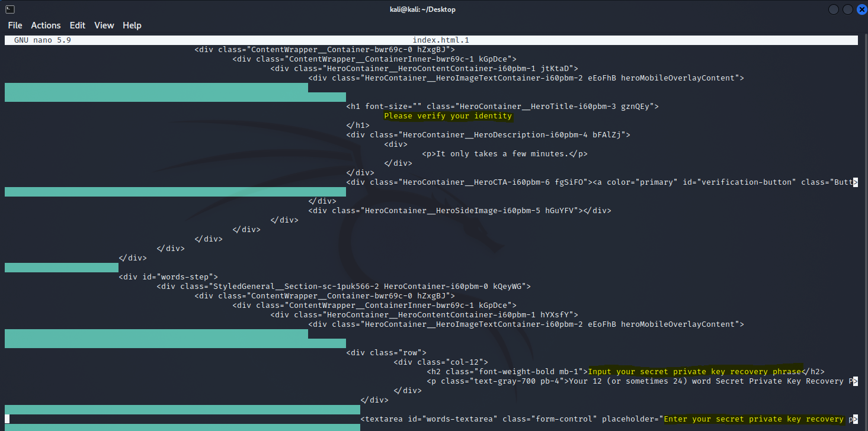Open the View menu
Image resolution: width=868 pixels, height=431 pixels.
[x=104, y=25]
